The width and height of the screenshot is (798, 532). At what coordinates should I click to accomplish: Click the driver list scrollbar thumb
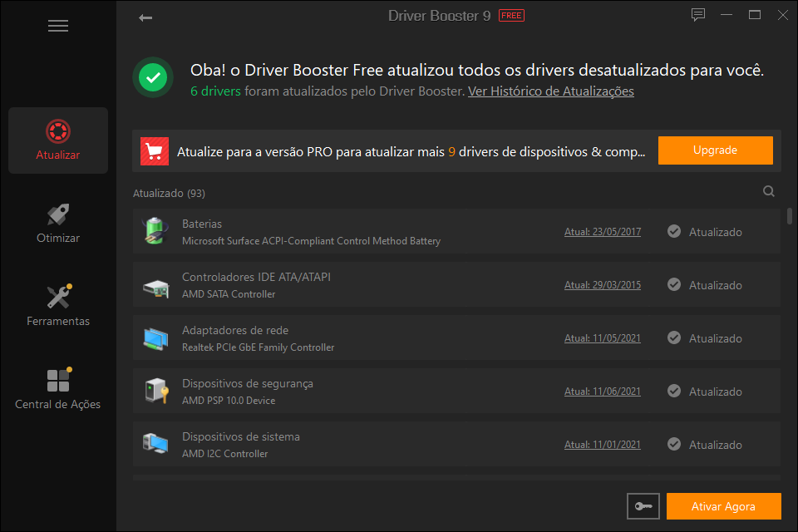click(x=790, y=216)
